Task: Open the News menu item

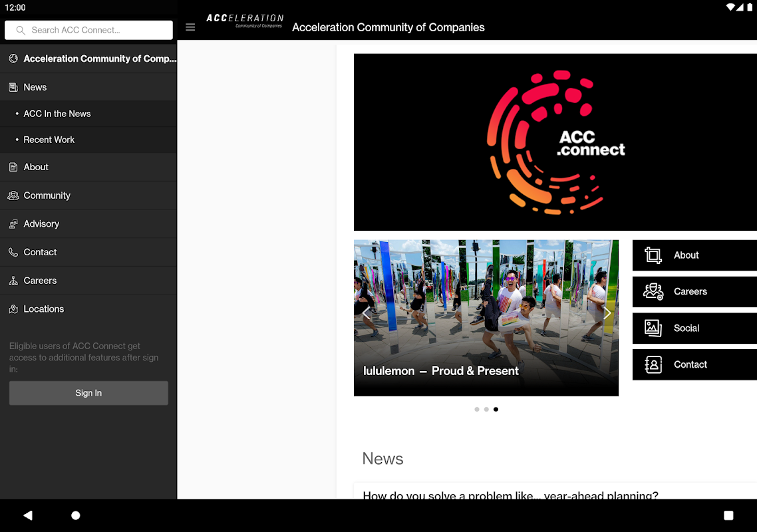Action: (x=88, y=87)
